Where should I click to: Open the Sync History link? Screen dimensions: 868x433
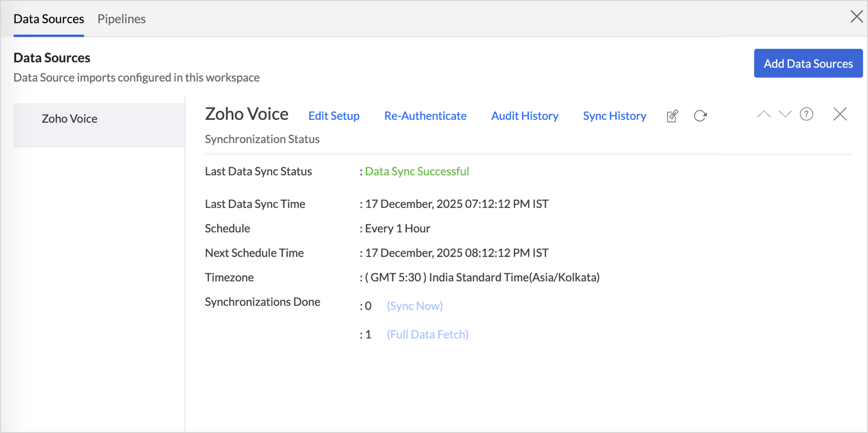tap(614, 116)
